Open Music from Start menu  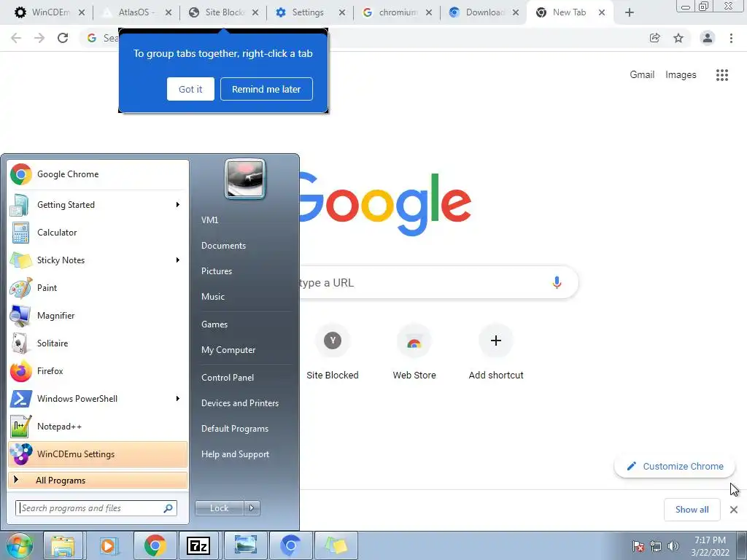pos(212,297)
